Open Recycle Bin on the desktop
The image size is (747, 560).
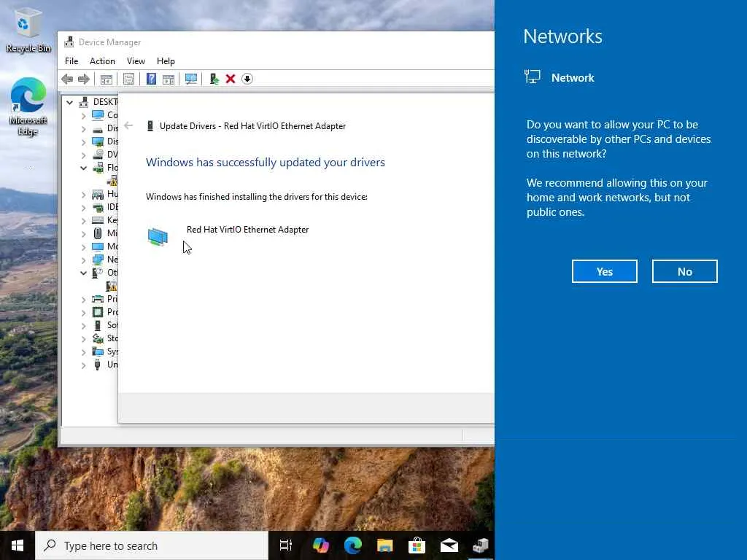tap(28, 31)
